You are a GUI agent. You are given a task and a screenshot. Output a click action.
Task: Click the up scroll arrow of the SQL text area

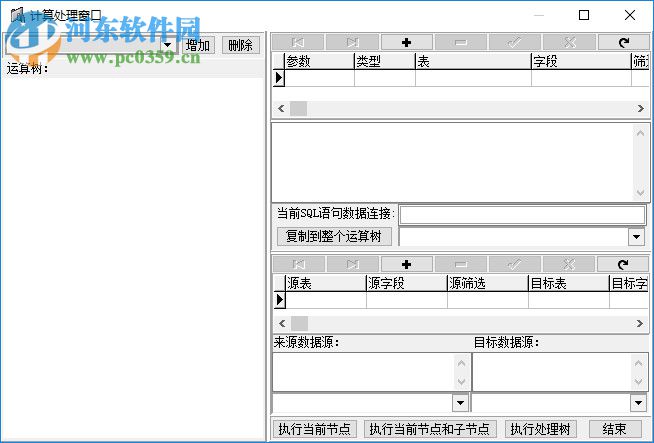640,133
